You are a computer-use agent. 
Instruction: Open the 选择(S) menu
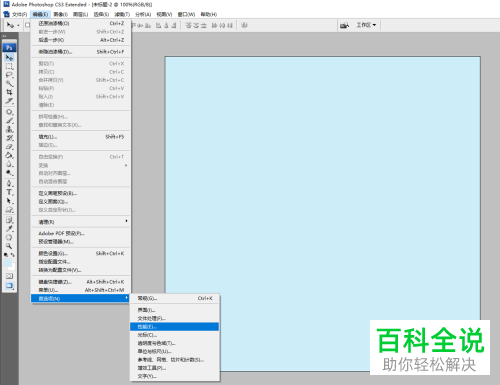pyautogui.click(x=101, y=14)
